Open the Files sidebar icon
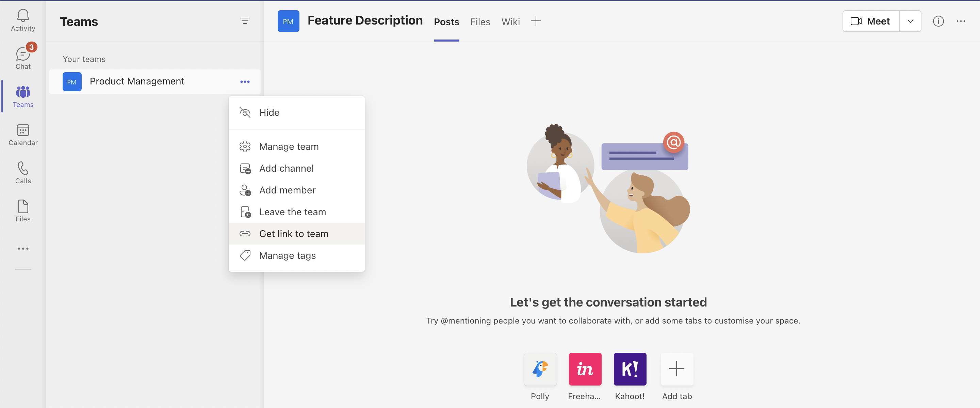 click(23, 211)
